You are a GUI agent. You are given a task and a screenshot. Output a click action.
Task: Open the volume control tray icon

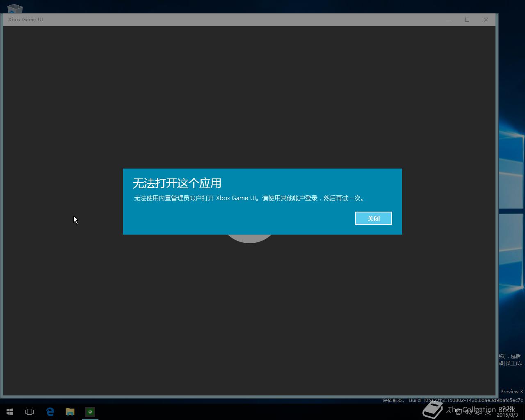468,411
